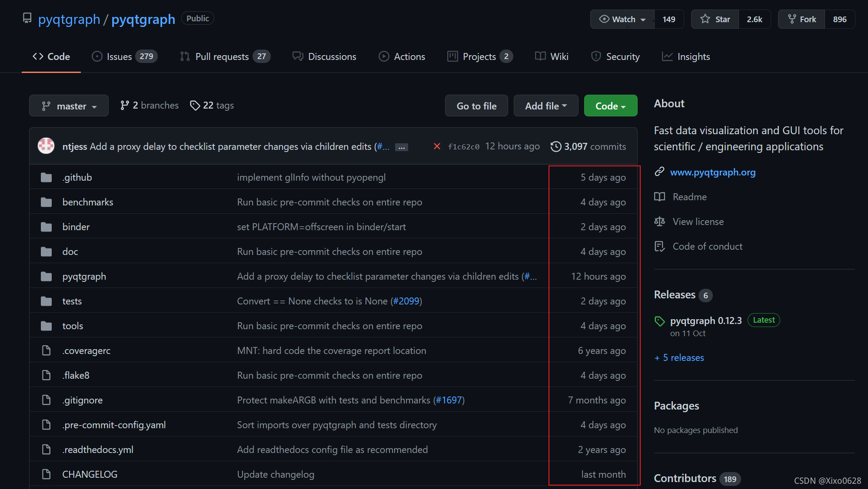This screenshot has width=868, height=489.
Task: Open the .github folder
Action: 77,177
